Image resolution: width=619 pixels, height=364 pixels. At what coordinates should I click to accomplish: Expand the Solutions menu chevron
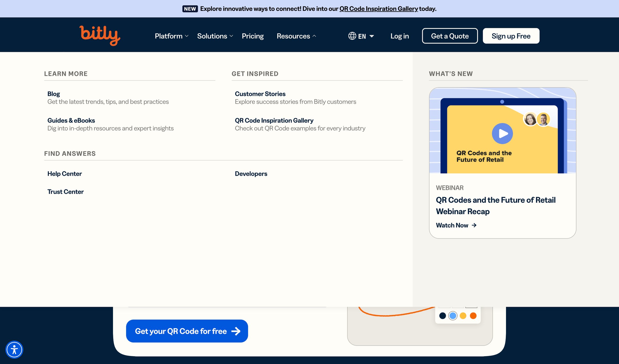pyautogui.click(x=231, y=36)
